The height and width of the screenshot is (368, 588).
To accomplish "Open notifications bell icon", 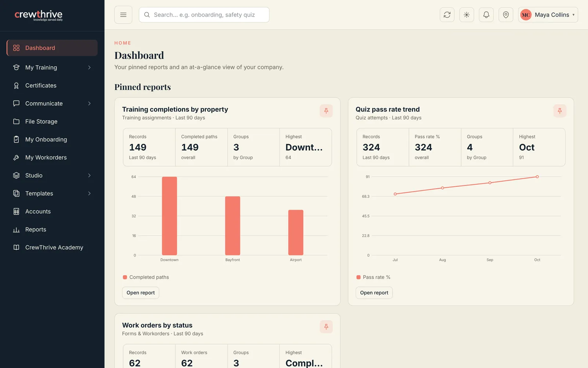I will (x=486, y=15).
